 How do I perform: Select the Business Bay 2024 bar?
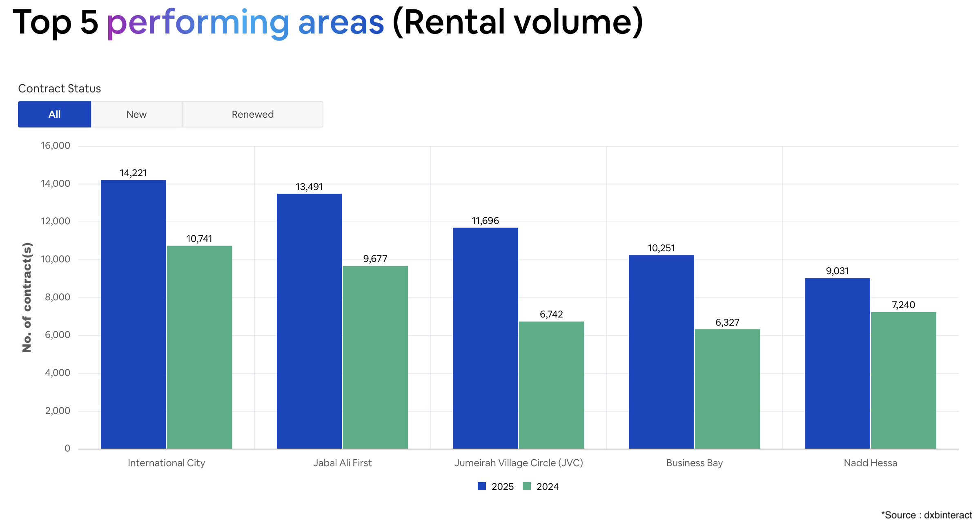coord(728,389)
